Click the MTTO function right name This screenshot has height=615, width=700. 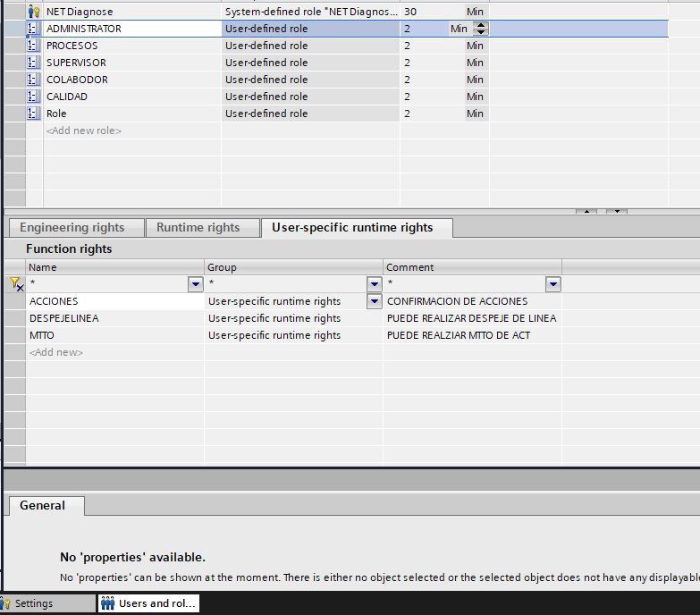(42, 335)
